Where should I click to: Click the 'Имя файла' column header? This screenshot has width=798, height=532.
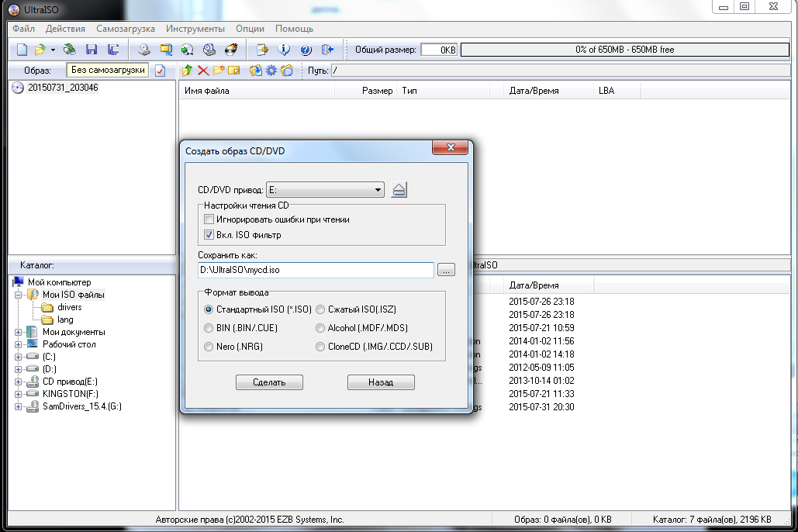257,91
